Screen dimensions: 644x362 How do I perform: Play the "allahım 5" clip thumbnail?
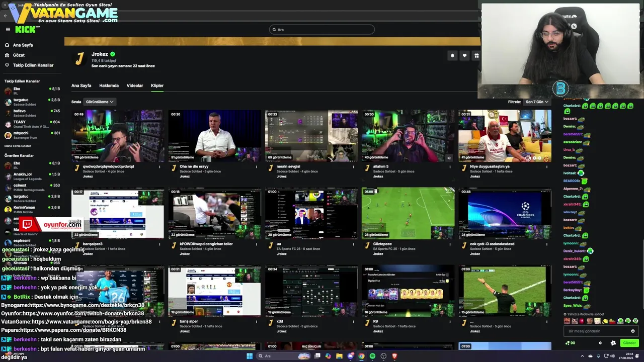[408, 136]
